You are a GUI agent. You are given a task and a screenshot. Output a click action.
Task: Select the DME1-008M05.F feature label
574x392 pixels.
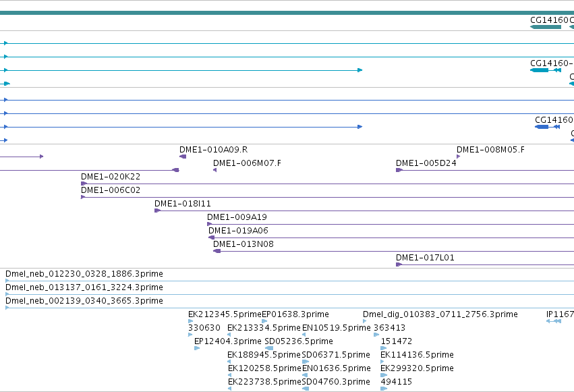pyautogui.click(x=490, y=150)
